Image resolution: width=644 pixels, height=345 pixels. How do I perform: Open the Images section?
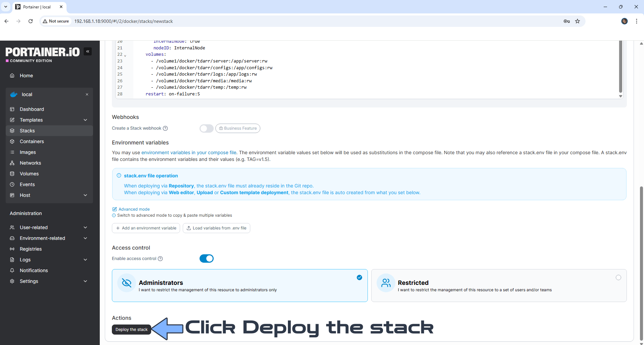(12, 152)
